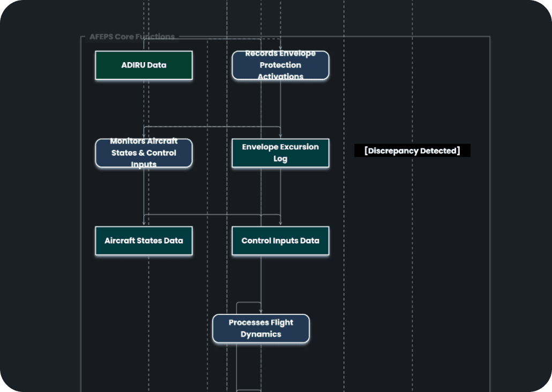Click the Records Envelope Protection Activations box
The width and height of the screenshot is (552, 392).
click(x=280, y=65)
